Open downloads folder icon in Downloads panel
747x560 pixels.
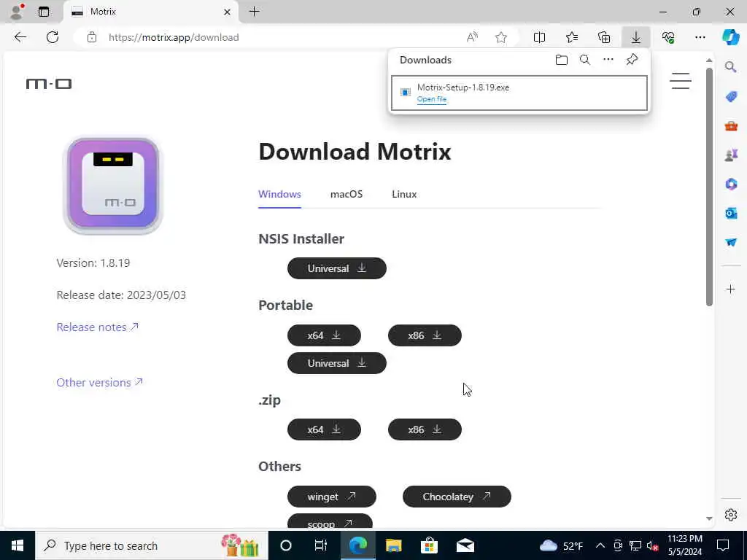coord(562,60)
